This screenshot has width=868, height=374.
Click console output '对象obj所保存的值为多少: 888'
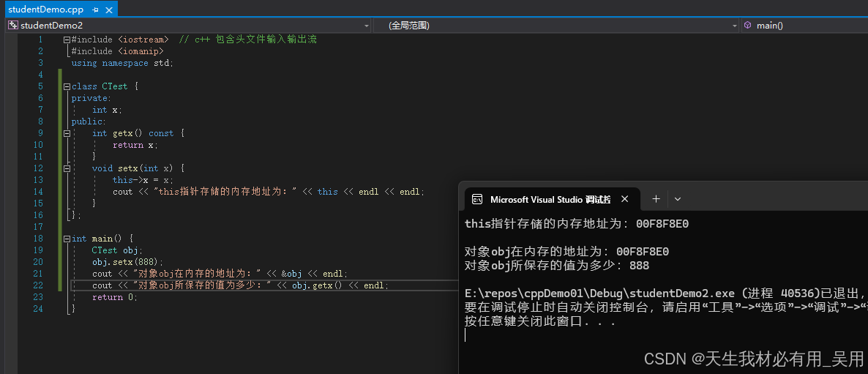pyautogui.click(x=557, y=266)
